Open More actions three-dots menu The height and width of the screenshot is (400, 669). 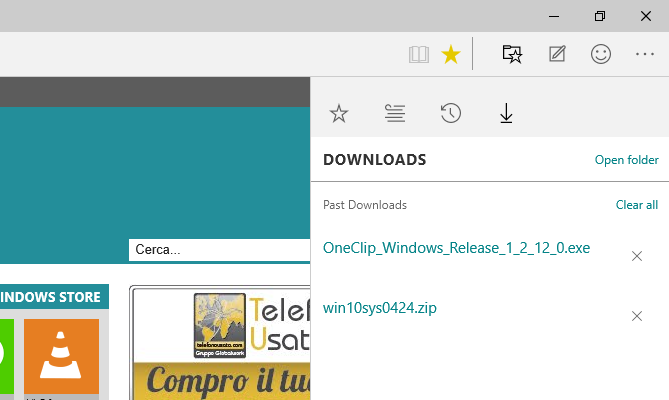(645, 54)
